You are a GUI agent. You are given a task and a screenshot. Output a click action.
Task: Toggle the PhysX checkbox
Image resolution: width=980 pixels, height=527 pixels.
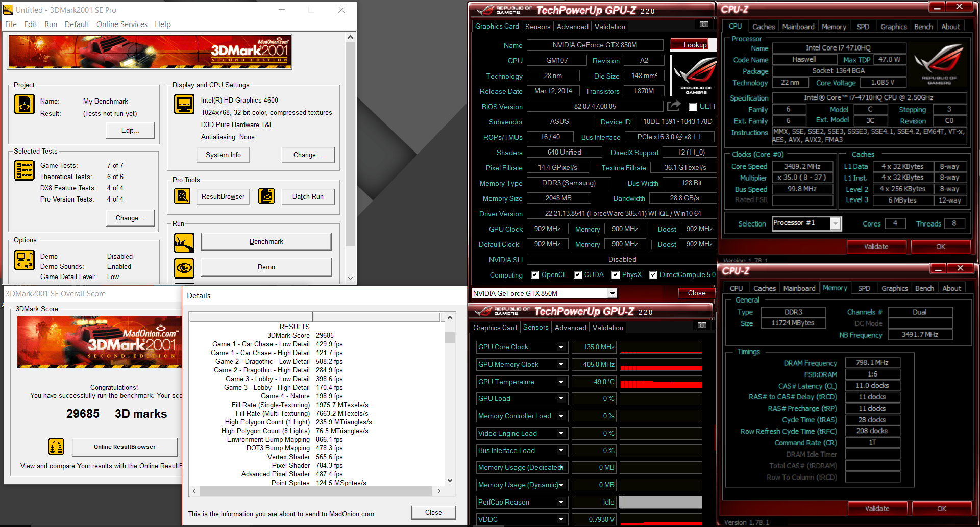[x=616, y=275]
